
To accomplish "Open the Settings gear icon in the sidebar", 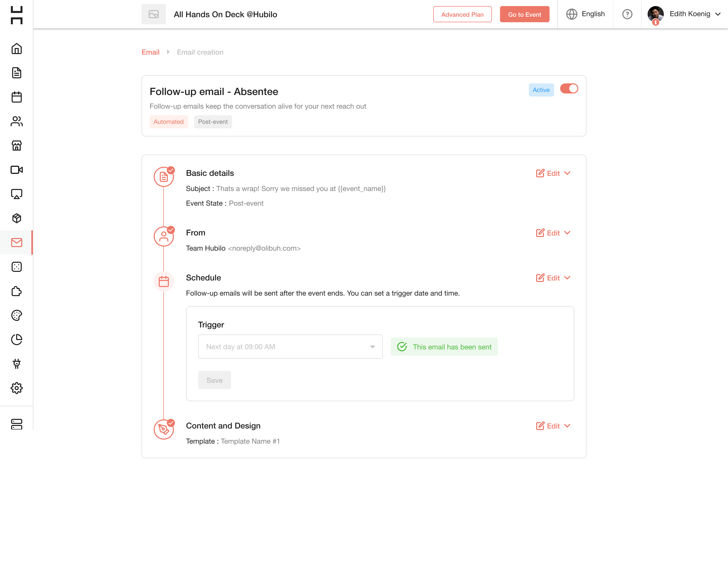I will coord(16,388).
